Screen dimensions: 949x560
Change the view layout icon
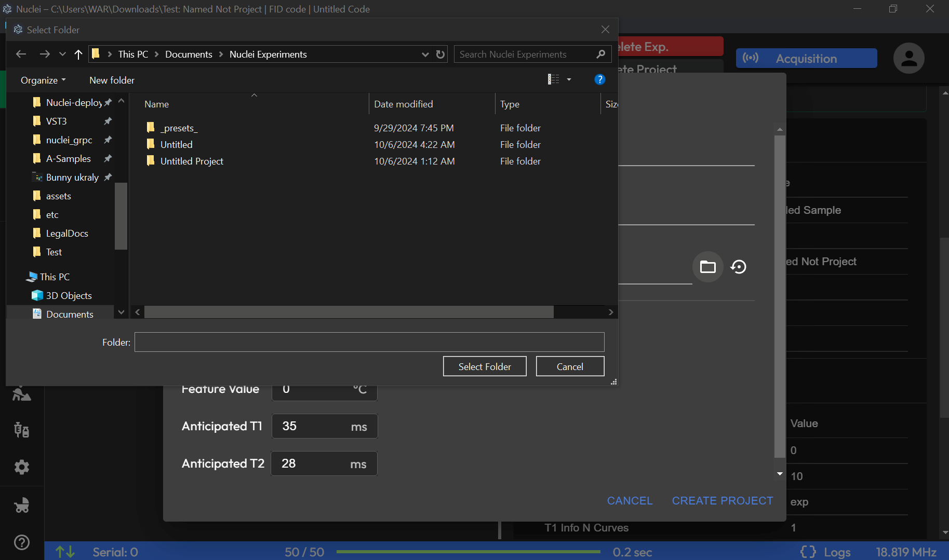click(553, 79)
